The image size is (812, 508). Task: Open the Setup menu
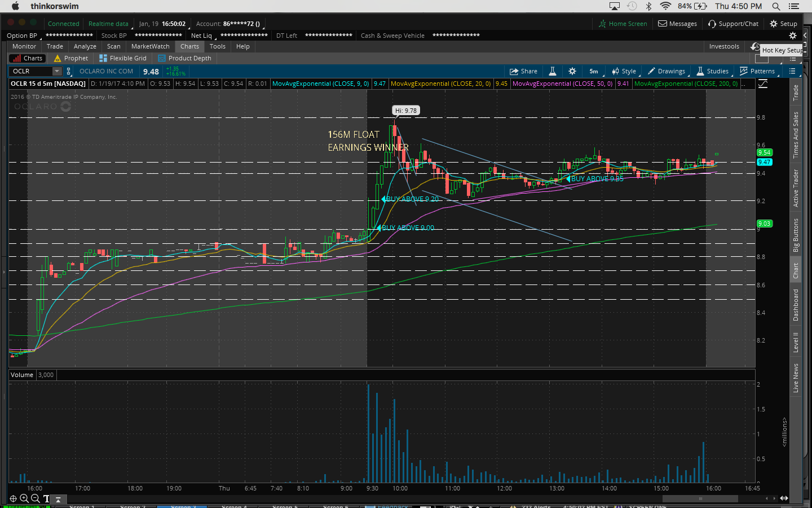pyautogui.click(x=783, y=24)
